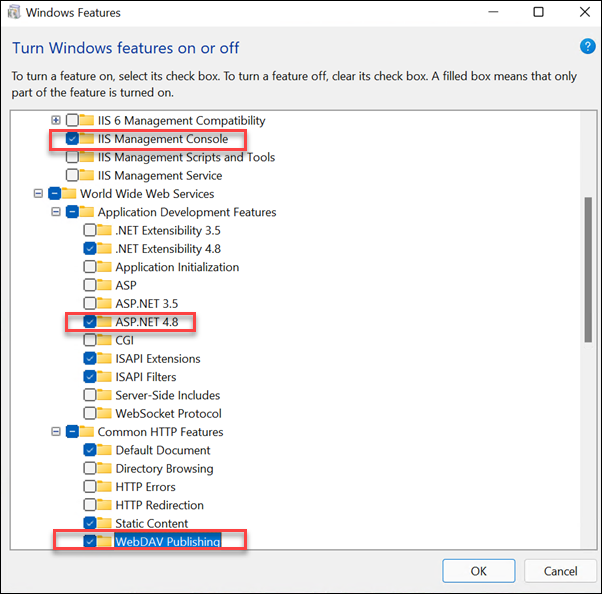Viewport: 602px width, 594px height.
Task: Click the Static Content folder icon
Action: point(105,523)
